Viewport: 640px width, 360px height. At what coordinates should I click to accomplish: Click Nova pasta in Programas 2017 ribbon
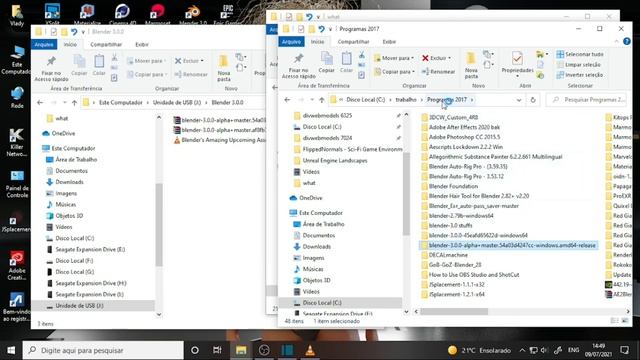(x=471, y=65)
